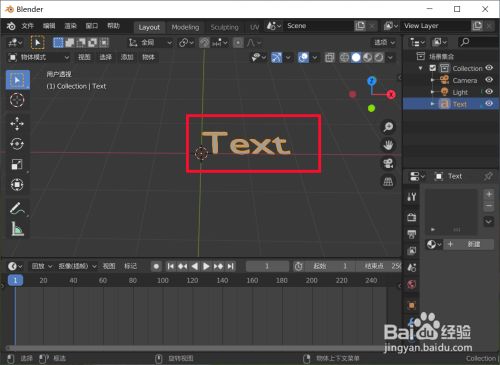Open the Tool properties tab
Viewport: 500px width, 365px height.
[x=412, y=197]
